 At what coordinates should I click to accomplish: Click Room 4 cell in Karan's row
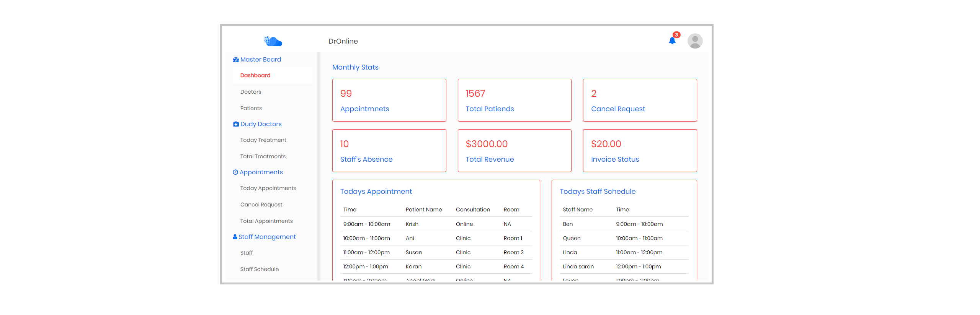(514, 266)
